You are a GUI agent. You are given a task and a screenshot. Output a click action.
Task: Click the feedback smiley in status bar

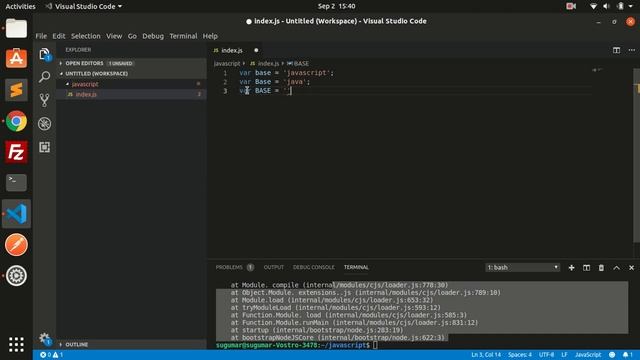tap(612, 355)
